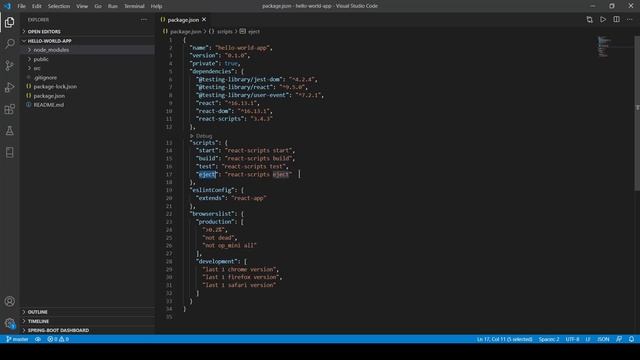Open changes compare icon in editor toolbar
The image size is (640, 360).
coord(589,20)
